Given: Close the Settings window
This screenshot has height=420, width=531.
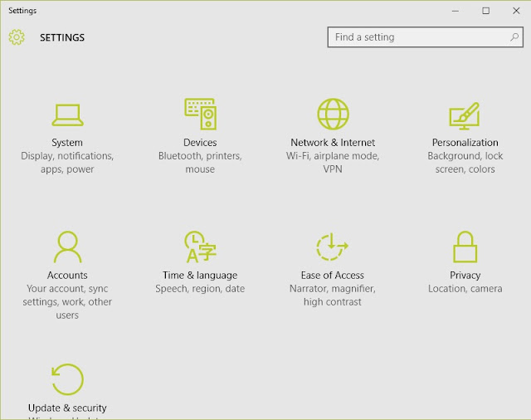Looking at the screenshot, I should 516,11.
